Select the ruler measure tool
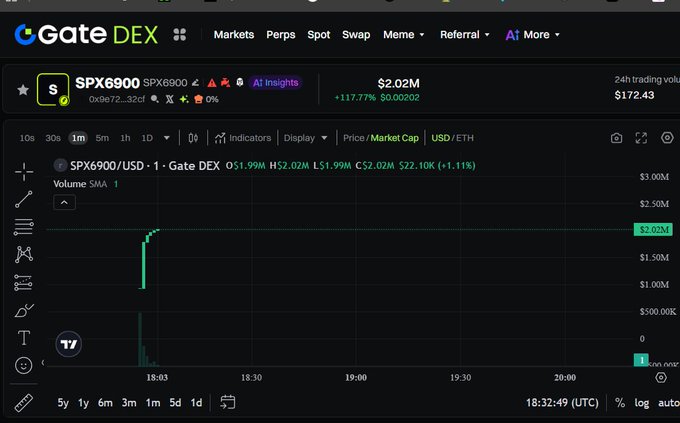The image size is (680, 423). [x=23, y=403]
